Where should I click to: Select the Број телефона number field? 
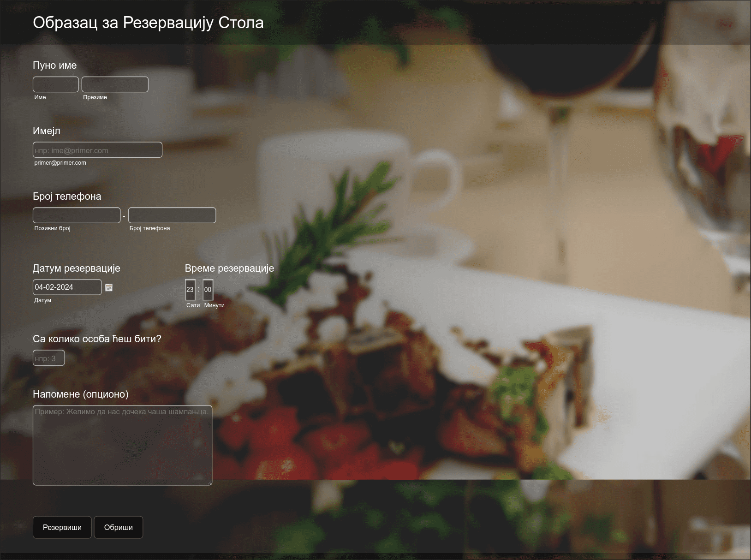pos(172,215)
